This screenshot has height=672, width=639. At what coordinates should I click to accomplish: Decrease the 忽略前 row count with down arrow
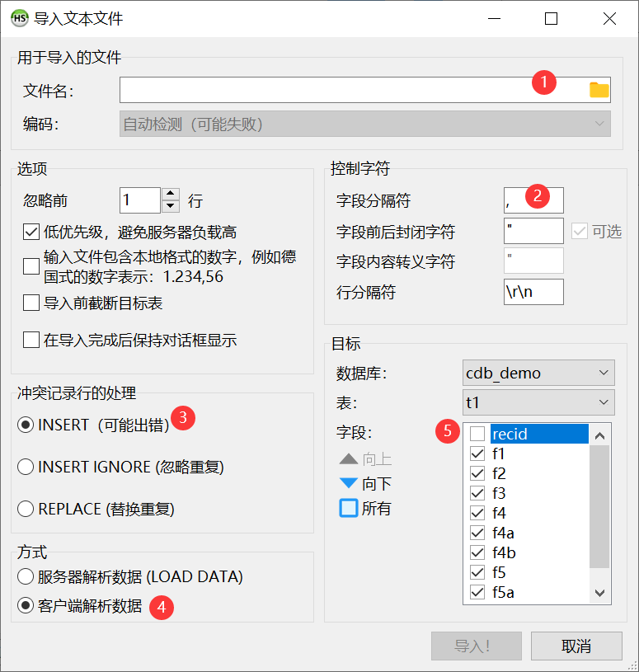171,206
